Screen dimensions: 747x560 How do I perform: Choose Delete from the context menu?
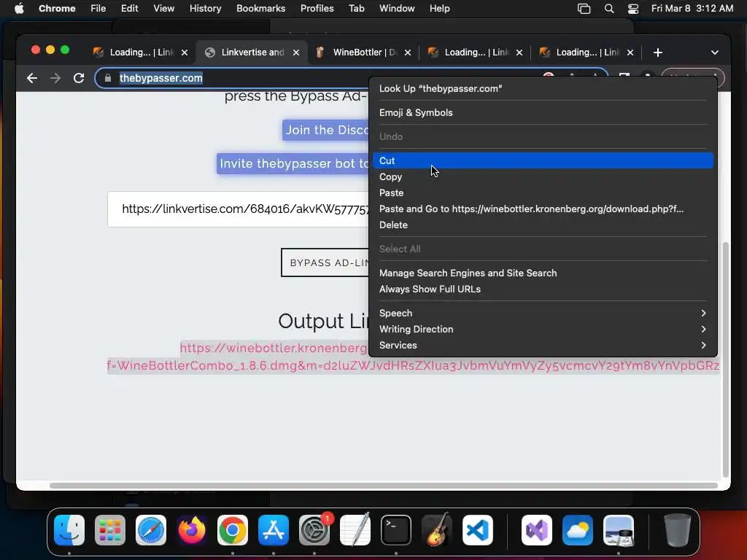[x=543, y=225]
